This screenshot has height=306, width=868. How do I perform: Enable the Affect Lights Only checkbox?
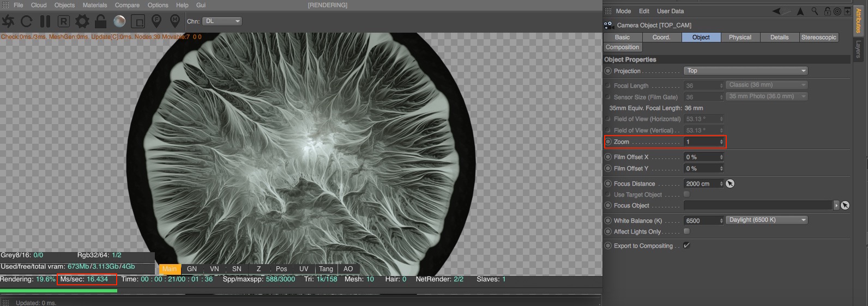coord(686,231)
